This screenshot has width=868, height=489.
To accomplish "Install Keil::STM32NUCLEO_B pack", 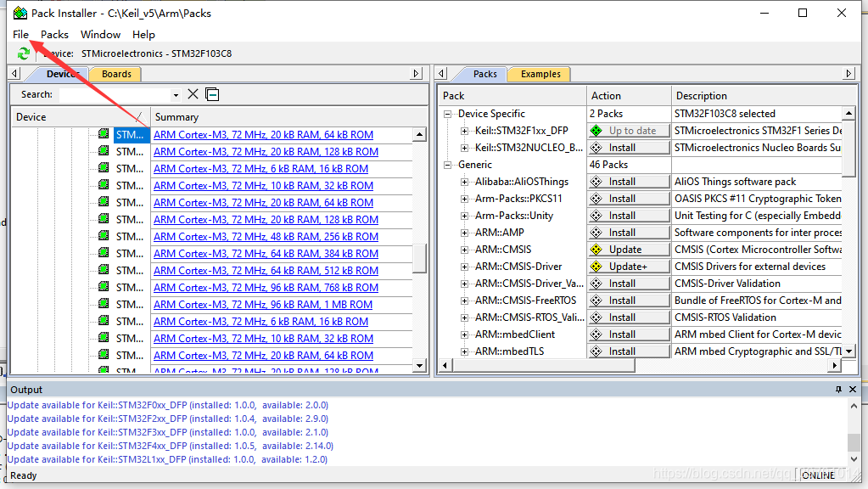I will 629,148.
